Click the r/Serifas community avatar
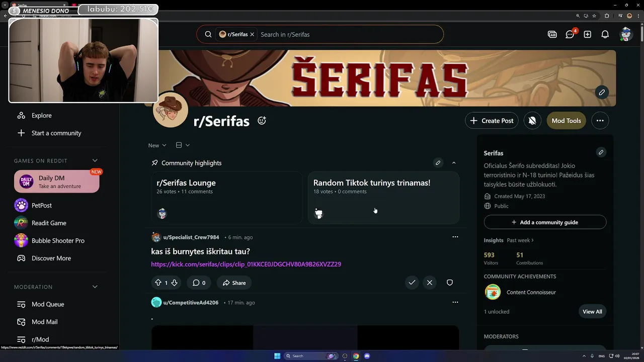This screenshot has height=362, width=644. 171,109
